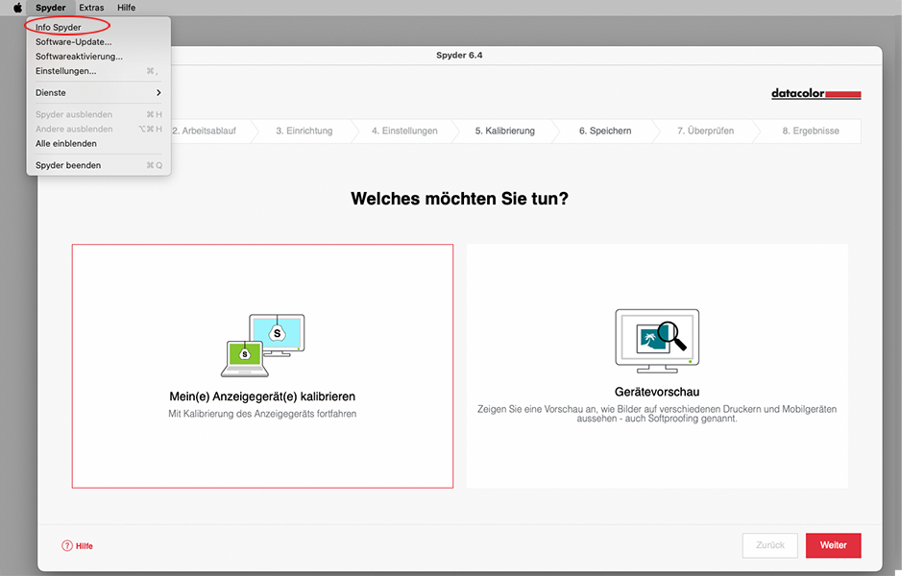Viewport: 924px width, 576px height.
Task: Click the red Hilfe question mark icon
Action: [67, 545]
